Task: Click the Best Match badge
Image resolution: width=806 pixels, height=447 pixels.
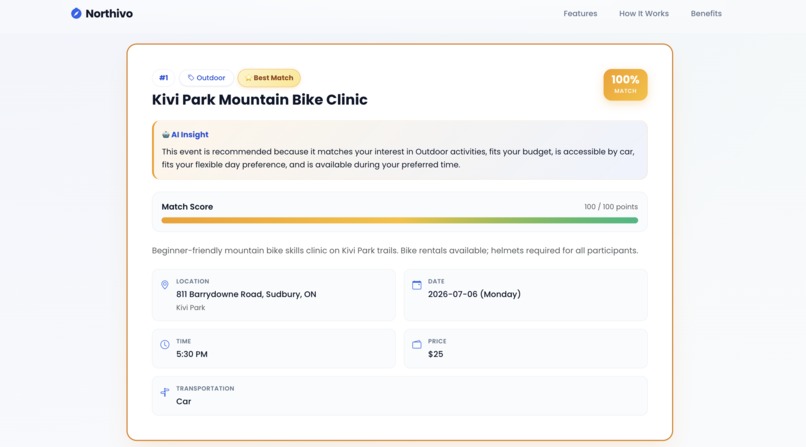Action: pos(269,78)
